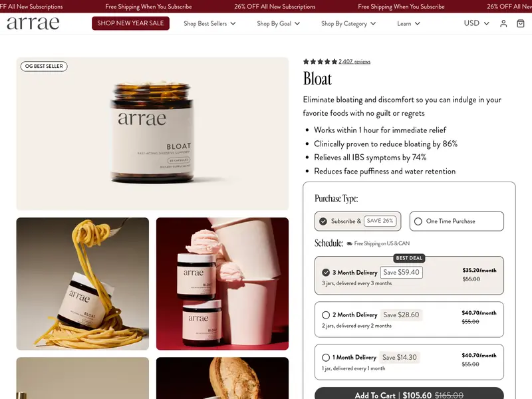The height and width of the screenshot is (399, 532).
Task: Open the 2,407 reviews link
Action: click(x=354, y=61)
